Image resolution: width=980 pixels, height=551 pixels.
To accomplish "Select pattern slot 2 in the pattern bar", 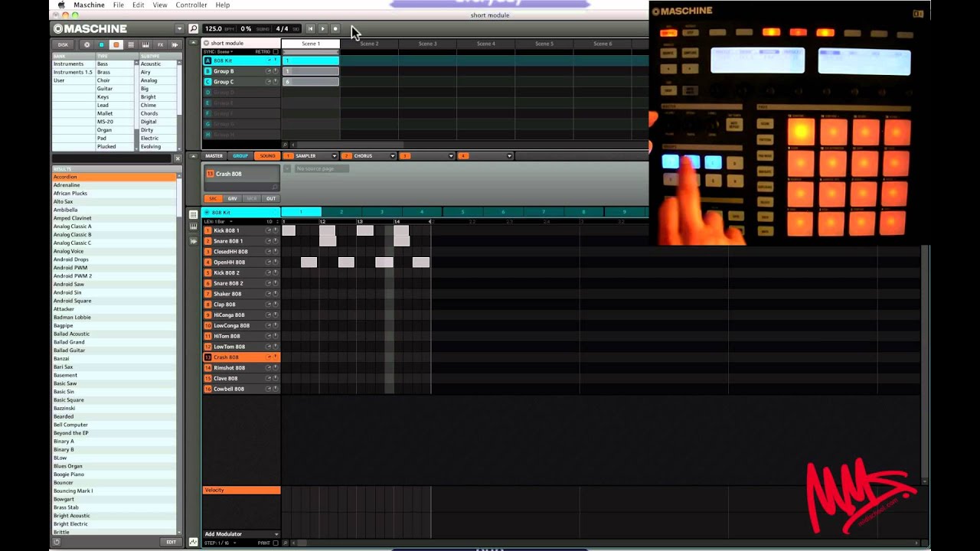I will (341, 212).
